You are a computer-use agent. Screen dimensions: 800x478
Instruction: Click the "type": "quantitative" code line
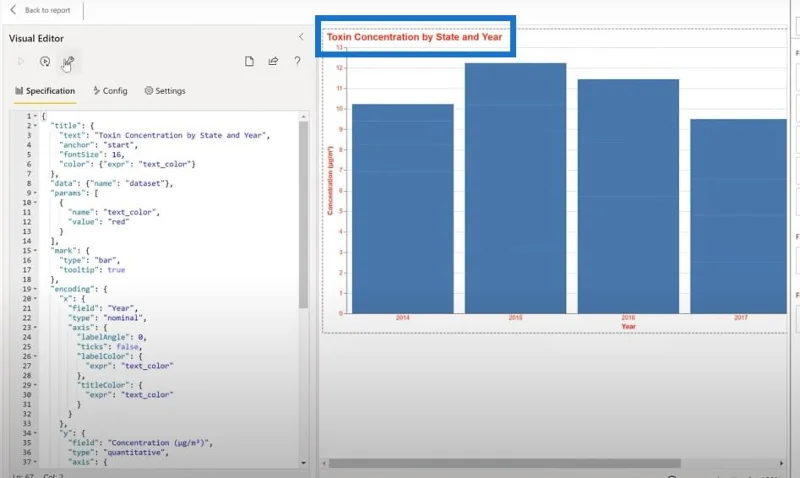118,452
